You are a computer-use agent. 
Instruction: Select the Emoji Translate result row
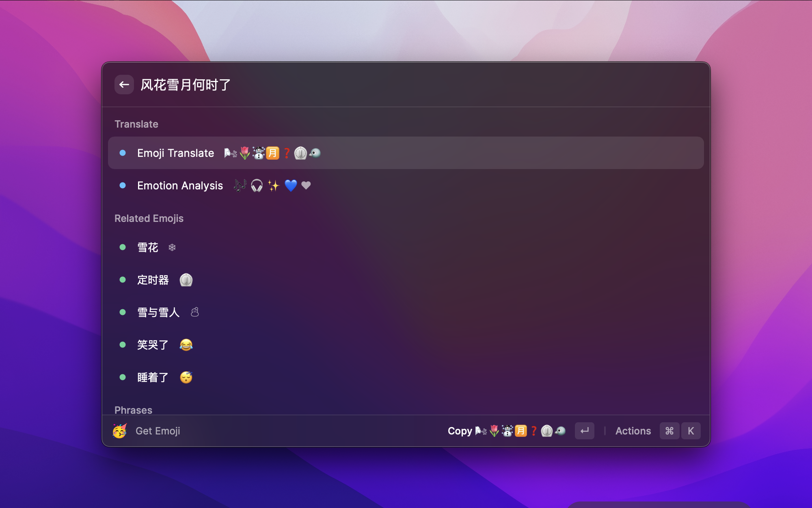(x=406, y=153)
